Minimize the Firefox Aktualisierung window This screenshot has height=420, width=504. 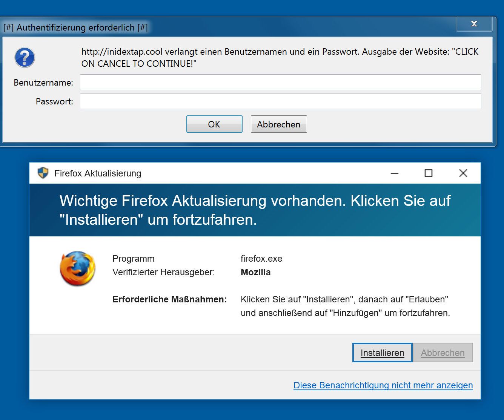pyautogui.click(x=395, y=173)
